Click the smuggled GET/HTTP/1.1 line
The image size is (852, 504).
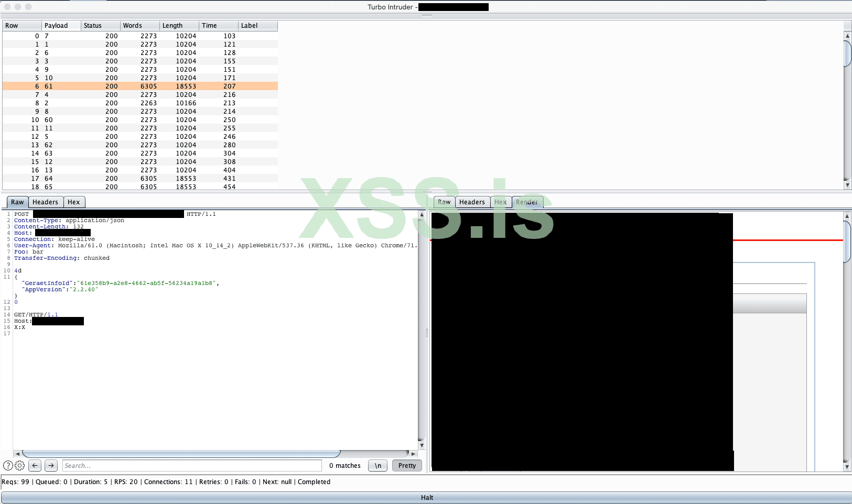36,315
